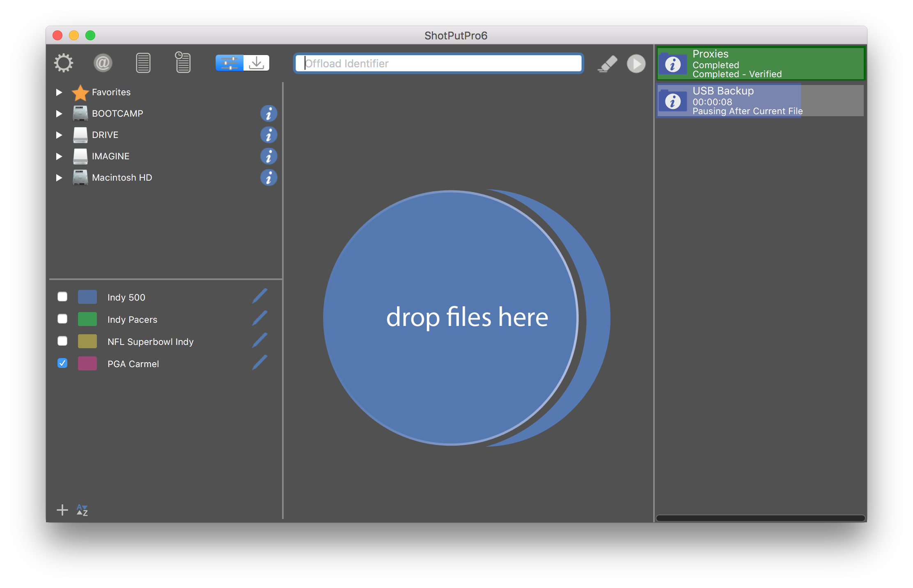Click info icon on Proxies job
Viewport: 913px width, 588px height.
pyautogui.click(x=672, y=64)
